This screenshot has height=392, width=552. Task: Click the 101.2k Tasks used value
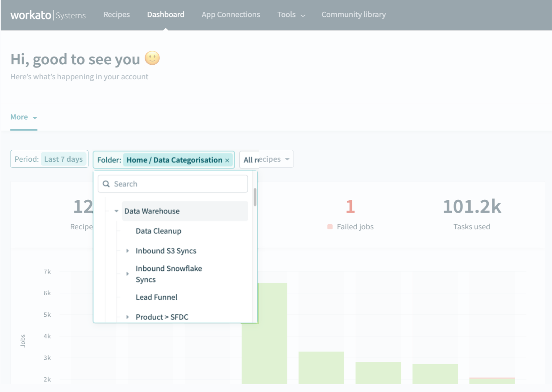pos(472,206)
